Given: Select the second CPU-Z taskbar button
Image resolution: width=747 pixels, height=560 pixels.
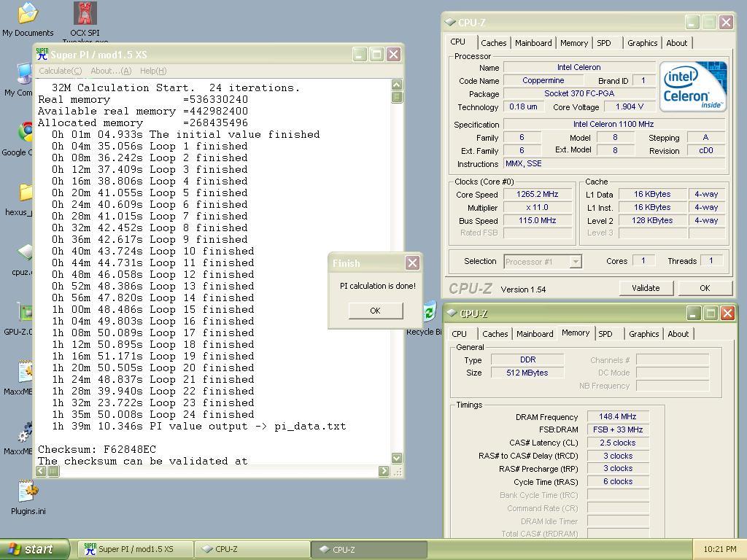Looking at the screenshot, I should click(370, 549).
